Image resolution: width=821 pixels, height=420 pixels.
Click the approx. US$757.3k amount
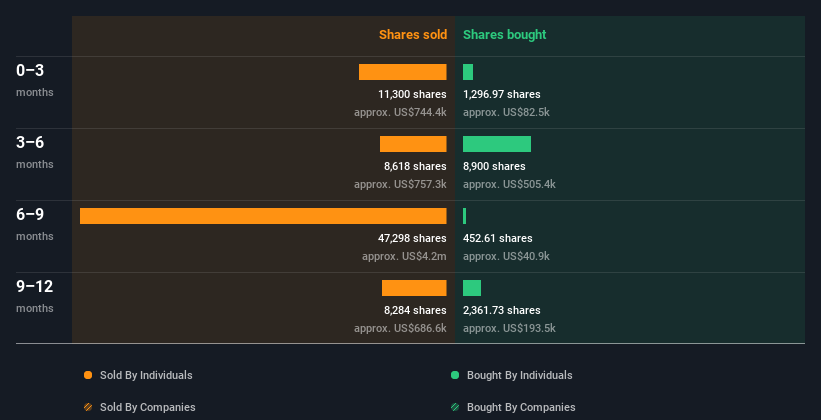(400, 184)
